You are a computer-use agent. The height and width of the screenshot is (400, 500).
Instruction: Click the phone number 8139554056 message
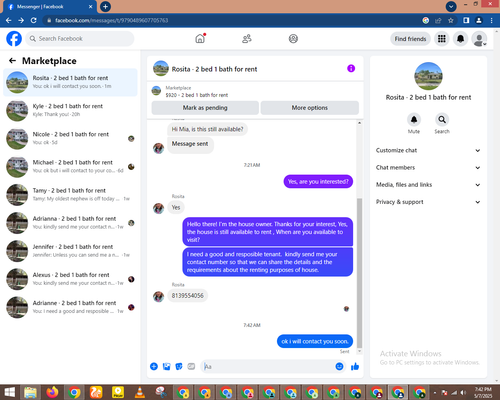(x=187, y=296)
